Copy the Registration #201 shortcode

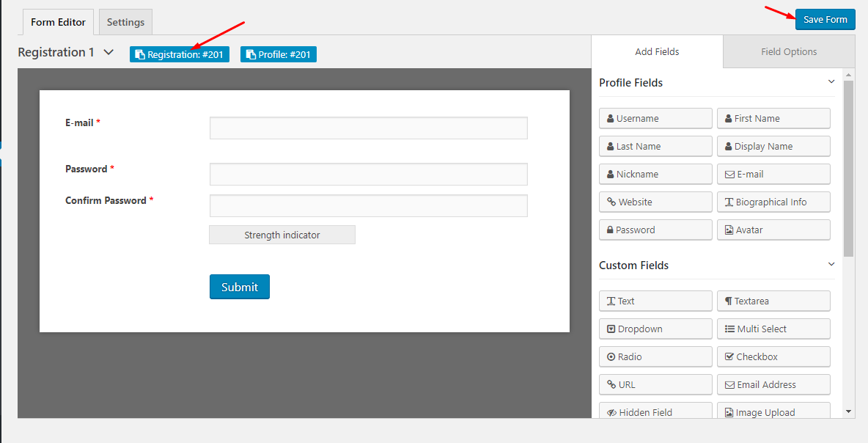180,54
